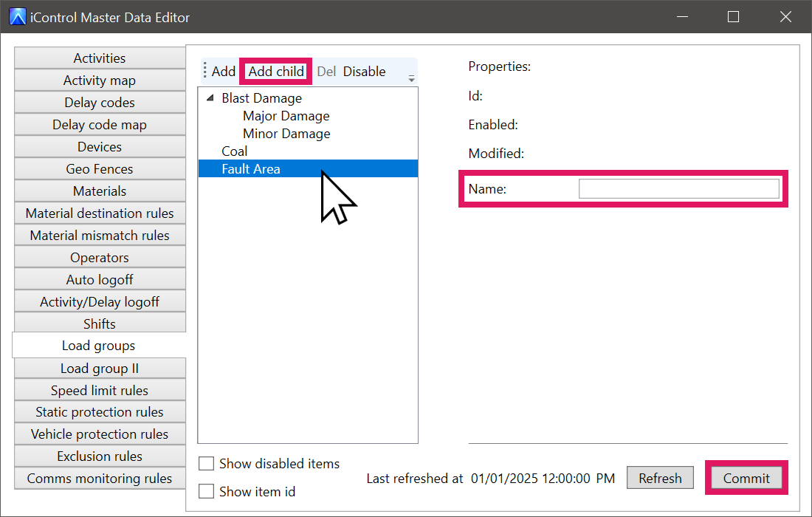
Task: Minimize the Master Data Editor window
Action: 683,16
